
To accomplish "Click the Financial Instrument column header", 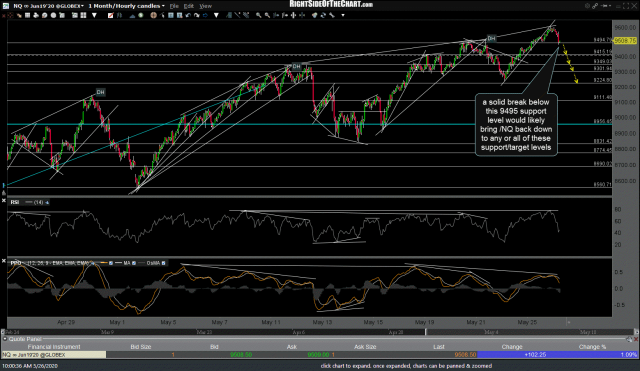I will click(54, 347).
